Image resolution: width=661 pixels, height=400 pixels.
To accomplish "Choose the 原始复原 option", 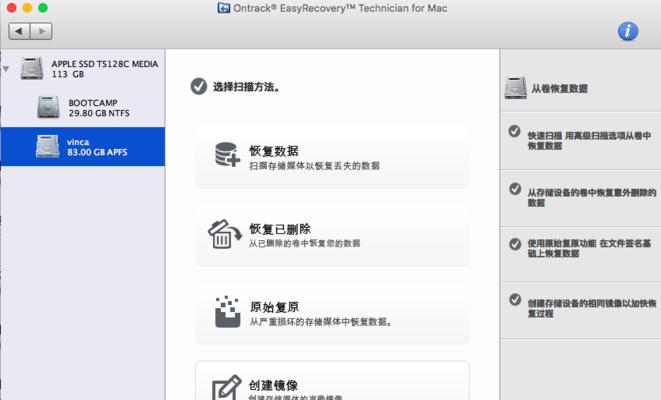I will tap(333, 313).
